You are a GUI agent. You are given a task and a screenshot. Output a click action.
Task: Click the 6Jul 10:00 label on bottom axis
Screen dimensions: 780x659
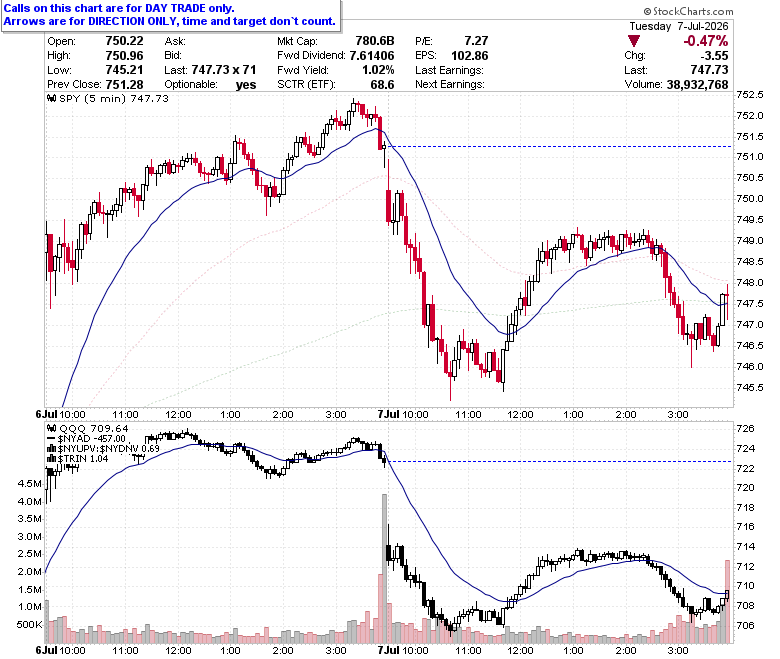(x=61, y=650)
